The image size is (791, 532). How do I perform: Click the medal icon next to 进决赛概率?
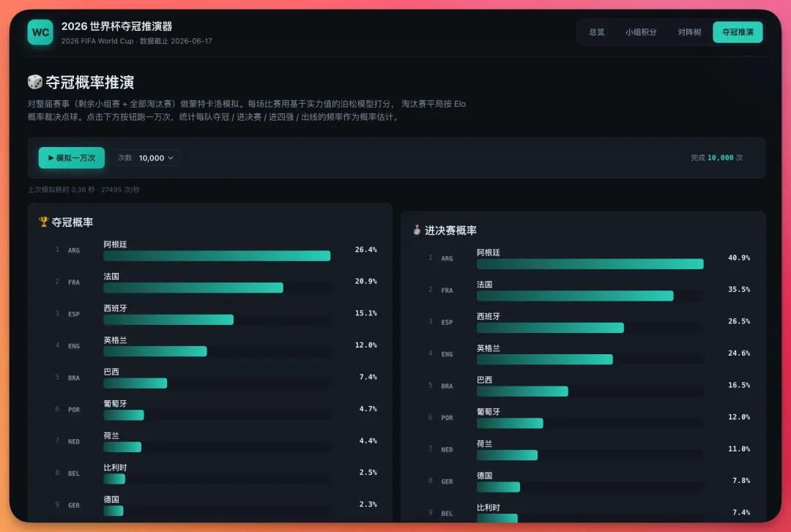pos(417,230)
